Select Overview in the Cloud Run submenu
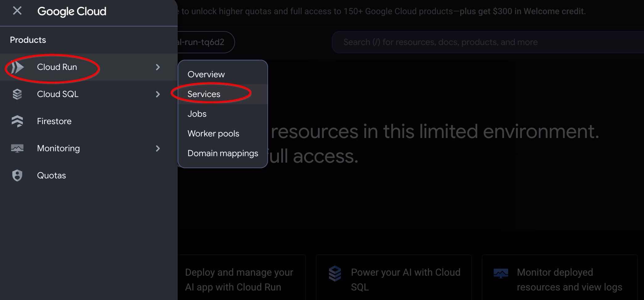Viewport: 644px width, 300px height. pos(223,75)
